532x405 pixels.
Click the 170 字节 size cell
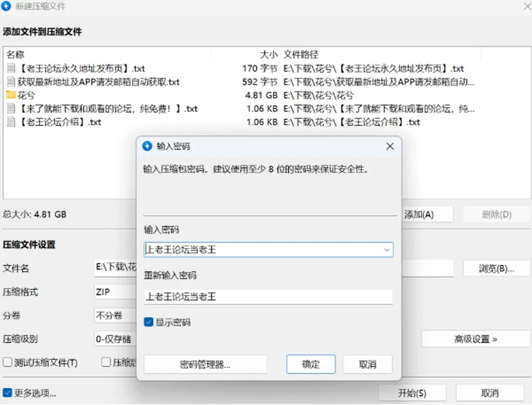[260, 68]
